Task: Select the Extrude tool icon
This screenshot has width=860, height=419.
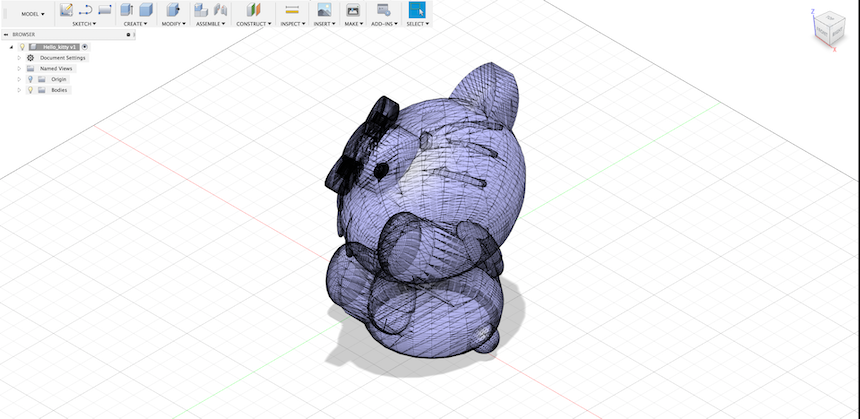Action: [127, 9]
